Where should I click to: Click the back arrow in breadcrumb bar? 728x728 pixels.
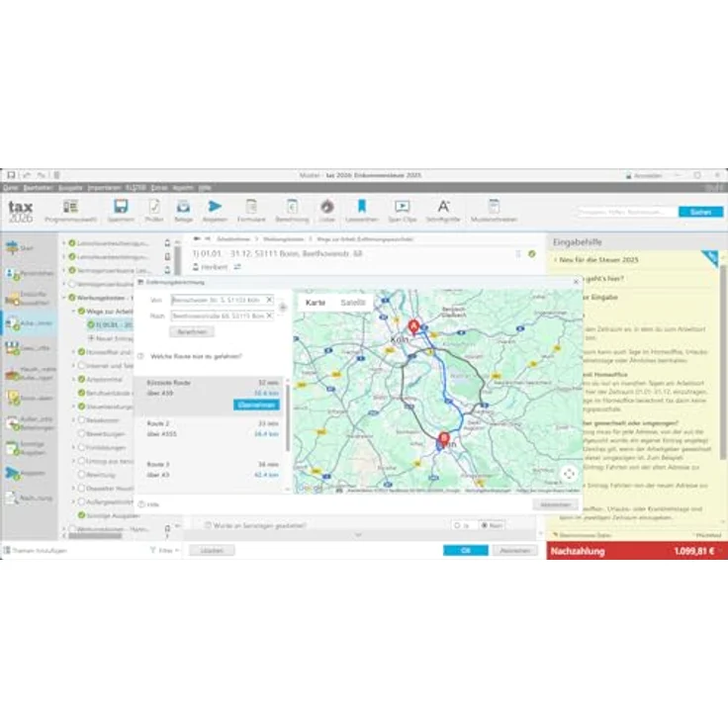click(x=197, y=238)
